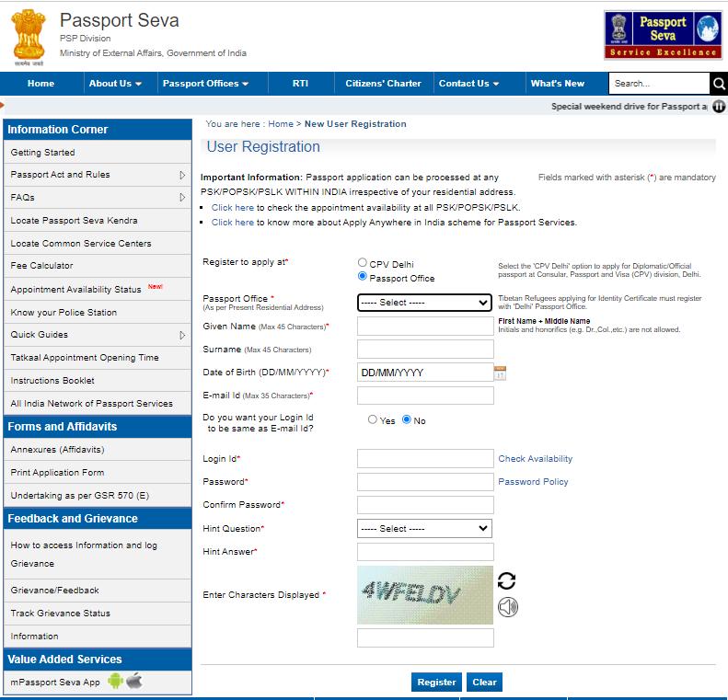
Task: Open the date of birth calendar picker
Action: click(x=501, y=373)
